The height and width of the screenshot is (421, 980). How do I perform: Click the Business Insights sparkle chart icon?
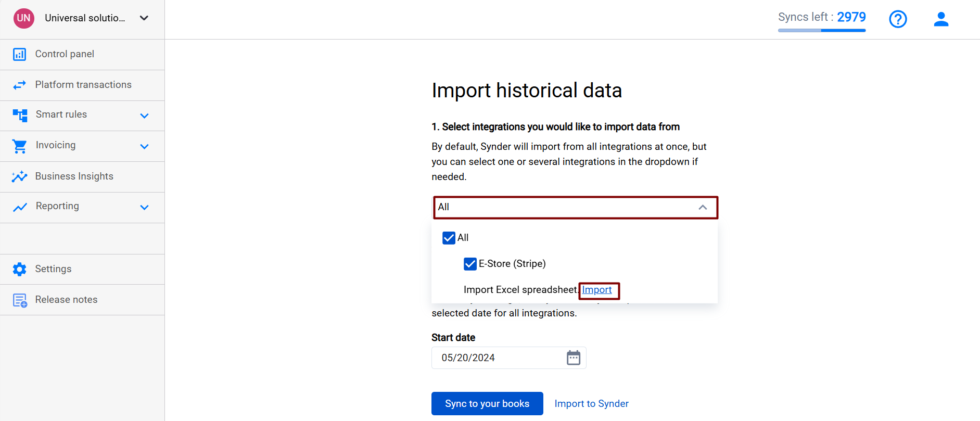(20, 176)
